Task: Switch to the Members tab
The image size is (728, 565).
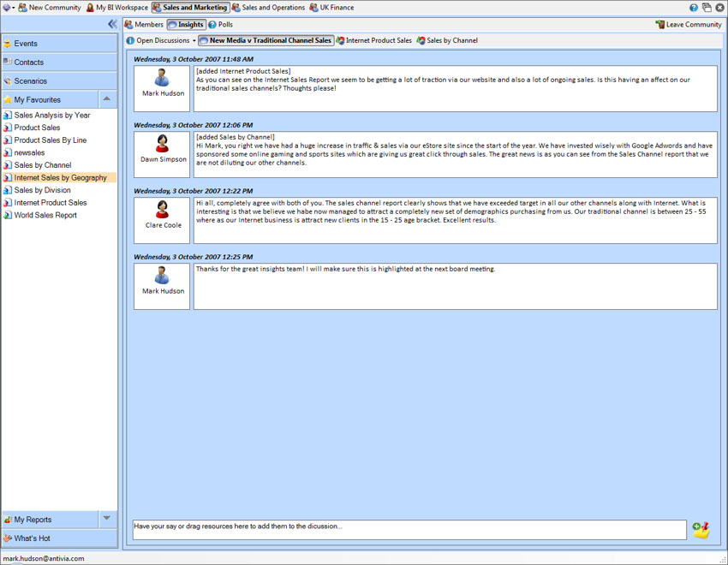Action: [144, 25]
